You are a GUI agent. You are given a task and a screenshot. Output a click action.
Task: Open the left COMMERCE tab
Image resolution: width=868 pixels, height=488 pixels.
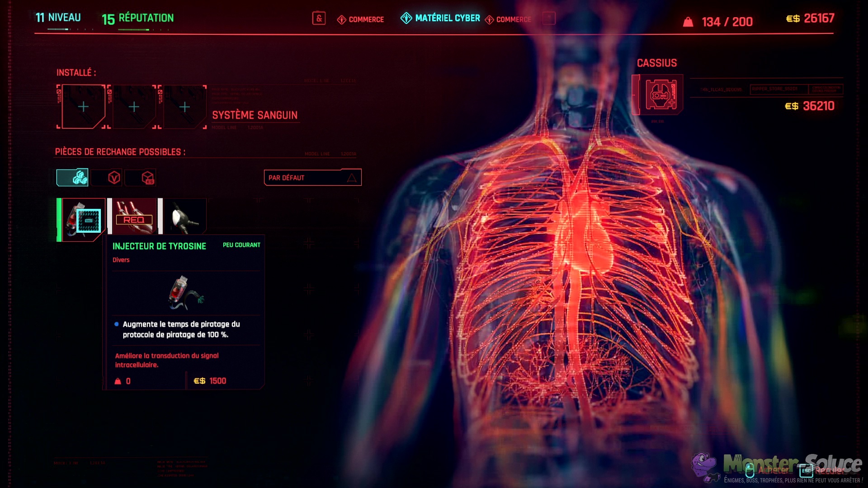coord(360,19)
